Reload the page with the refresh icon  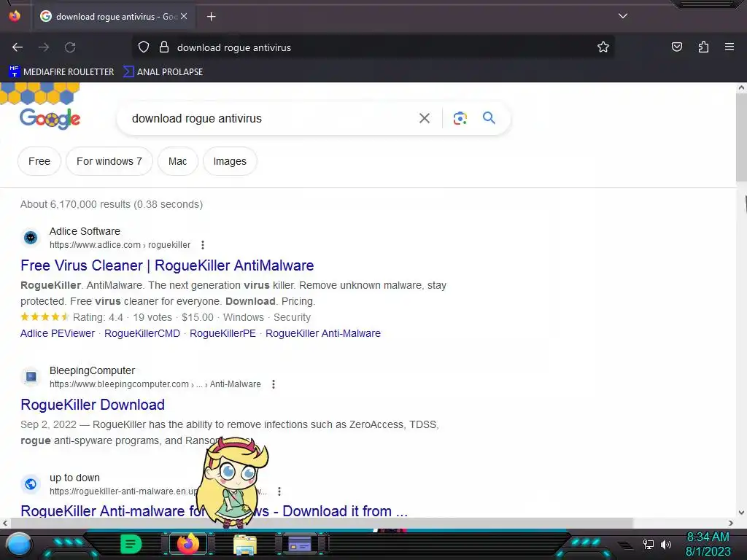(x=70, y=47)
